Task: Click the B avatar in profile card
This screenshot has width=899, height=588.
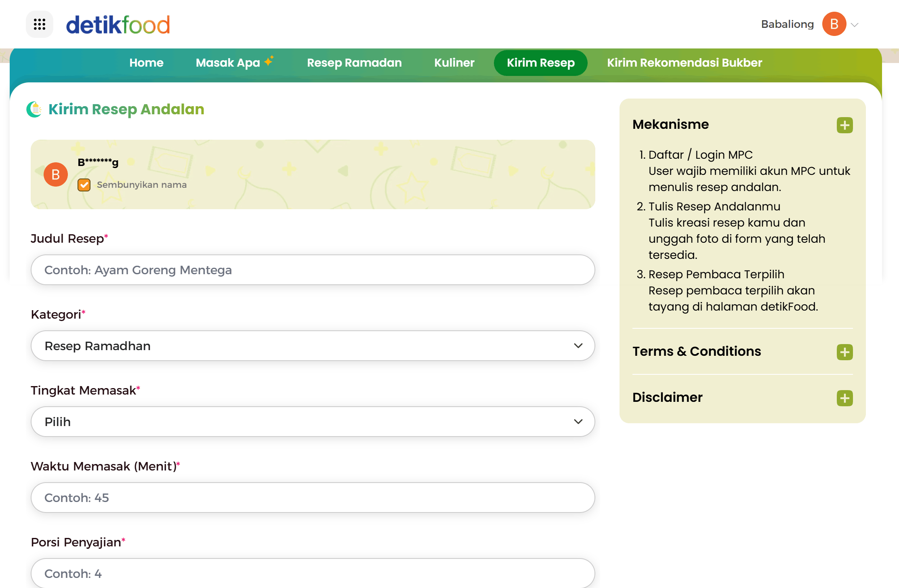Action: 56,174
